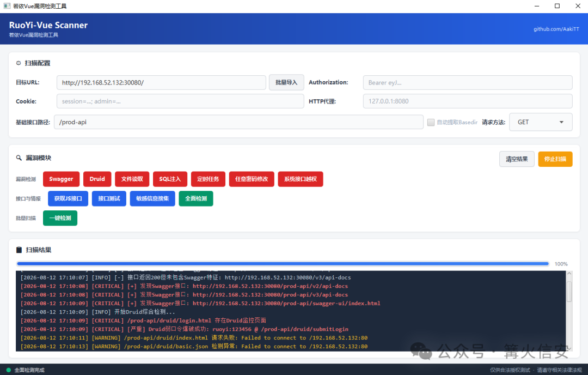Viewport: 588px width, 375px height.
Task: Click the druid/basic.json warning line
Action: coord(194,347)
